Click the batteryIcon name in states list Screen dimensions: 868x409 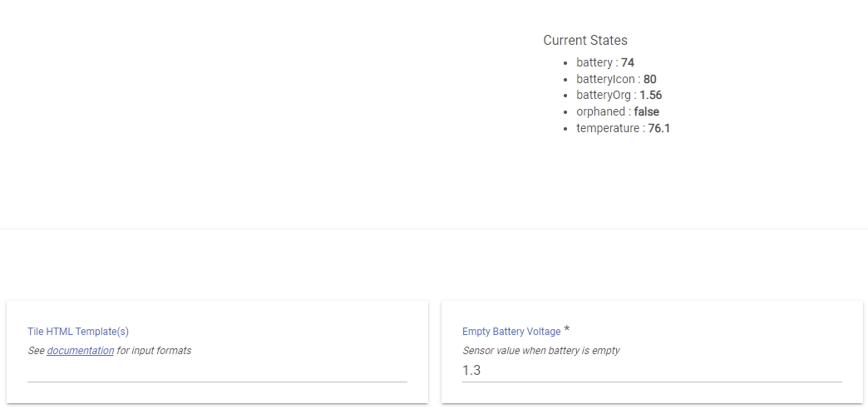(x=605, y=79)
